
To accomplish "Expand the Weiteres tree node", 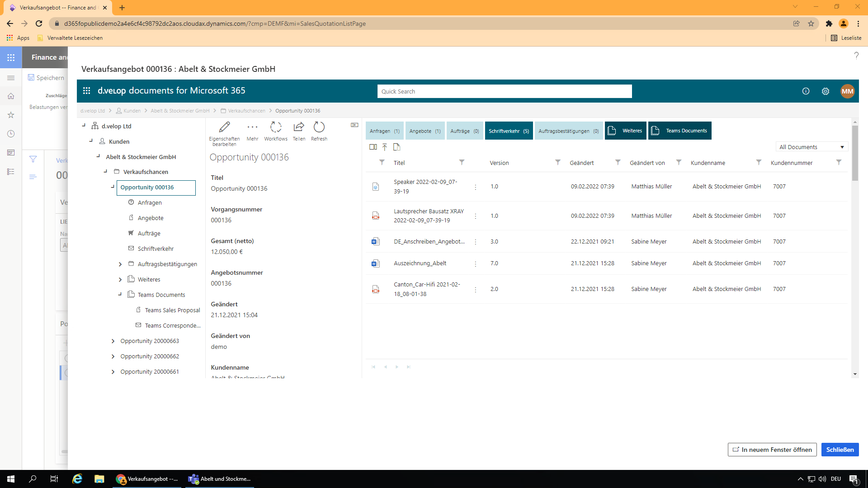I will (x=120, y=280).
